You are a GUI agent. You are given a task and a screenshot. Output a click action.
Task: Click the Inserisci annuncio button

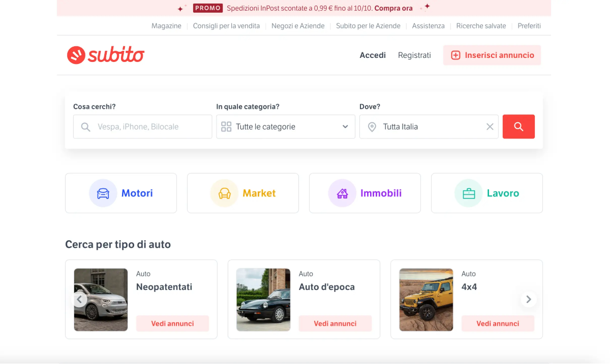click(x=492, y=55)
